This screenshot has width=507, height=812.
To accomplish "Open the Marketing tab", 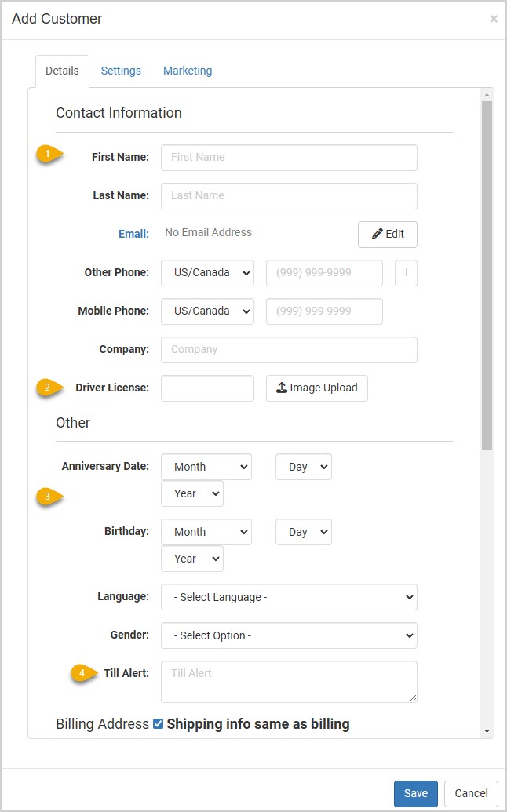I will (x=188, y=71).
